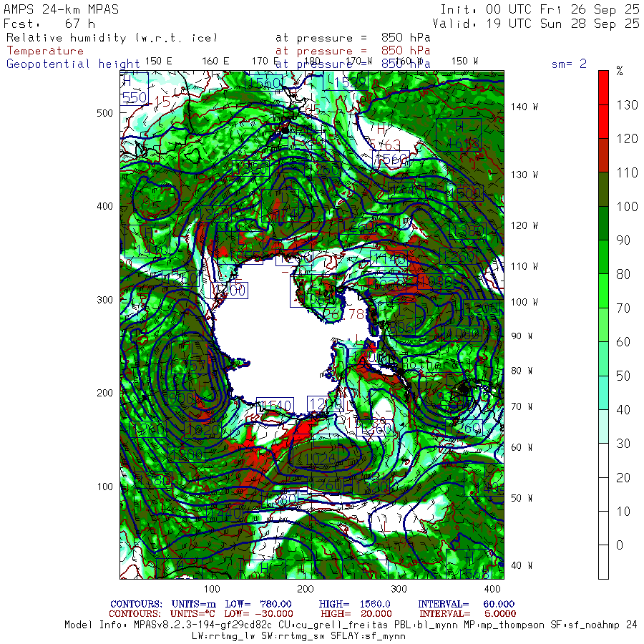The width and height of the screenshot is (644, 644).
Task: Click the '90 W' longitude label
Action: click(522, 336)
